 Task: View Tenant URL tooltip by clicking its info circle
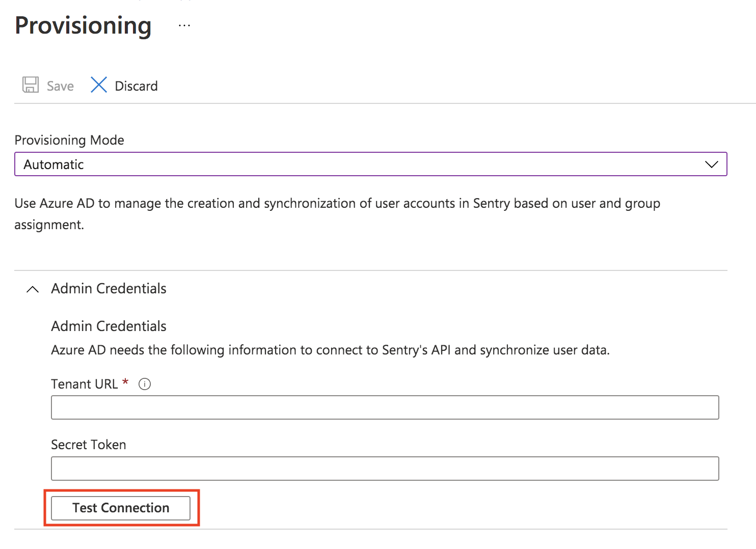point(144,384)
